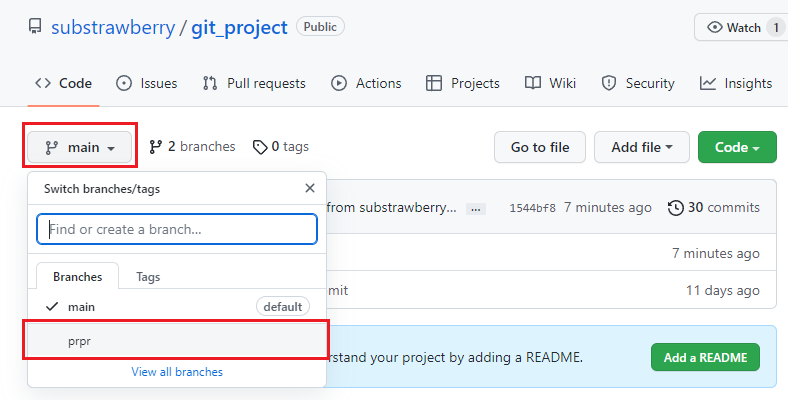Click the Watch eye icon

(x=715, y=27)
